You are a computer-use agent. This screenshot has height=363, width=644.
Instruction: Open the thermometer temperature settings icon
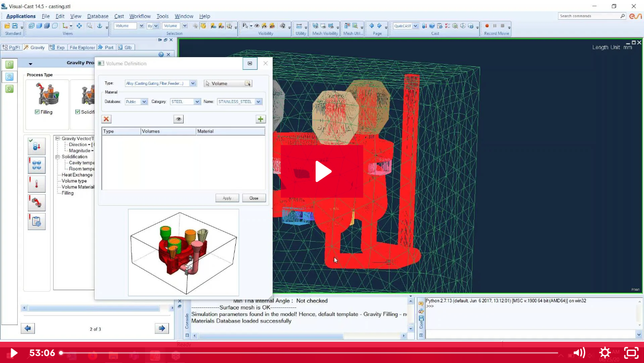pos(36,184)
